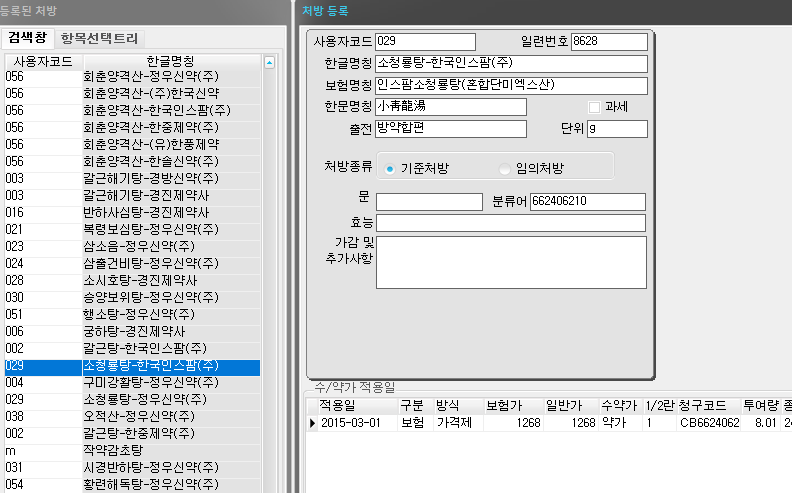The image size is (792, 493).
Task: Select the 기준처방 radio button
Action: coord(390,168)
